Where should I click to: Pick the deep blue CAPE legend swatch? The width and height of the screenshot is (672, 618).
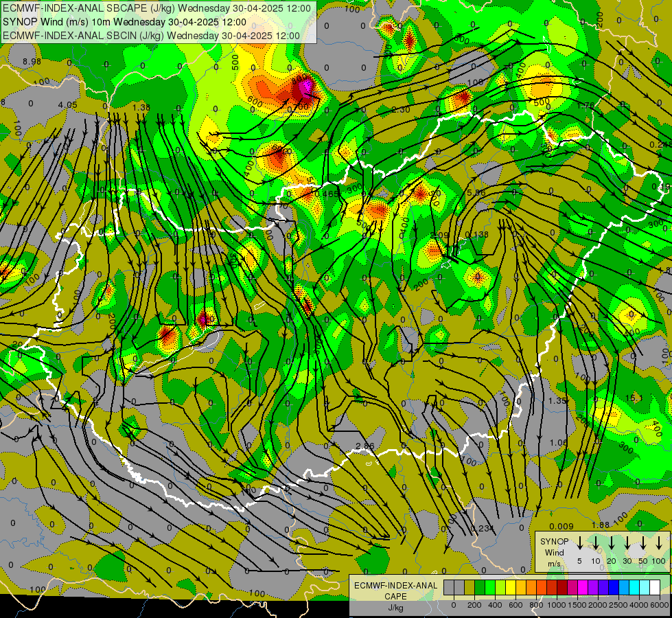[614, 587]
